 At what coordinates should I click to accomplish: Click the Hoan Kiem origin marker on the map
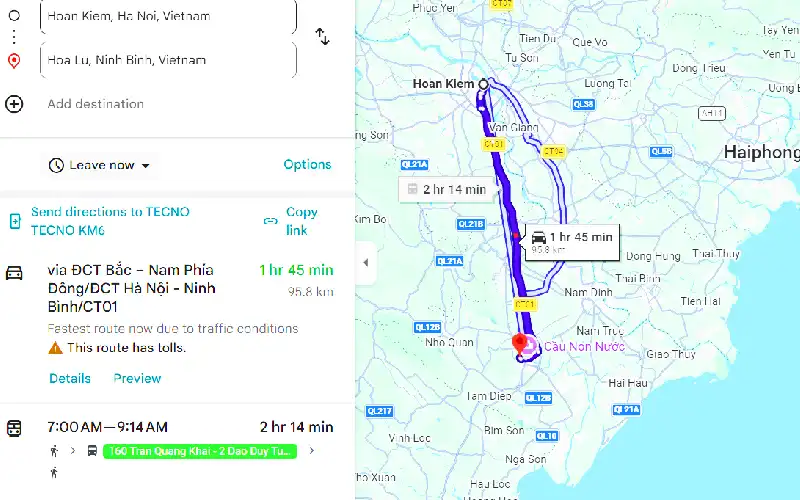pos(483,84)
